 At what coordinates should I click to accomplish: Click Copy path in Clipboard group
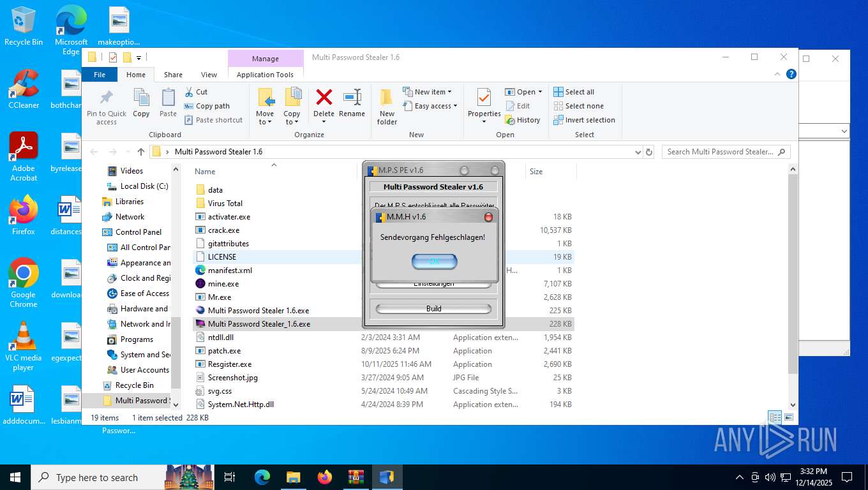pos(207,106)
